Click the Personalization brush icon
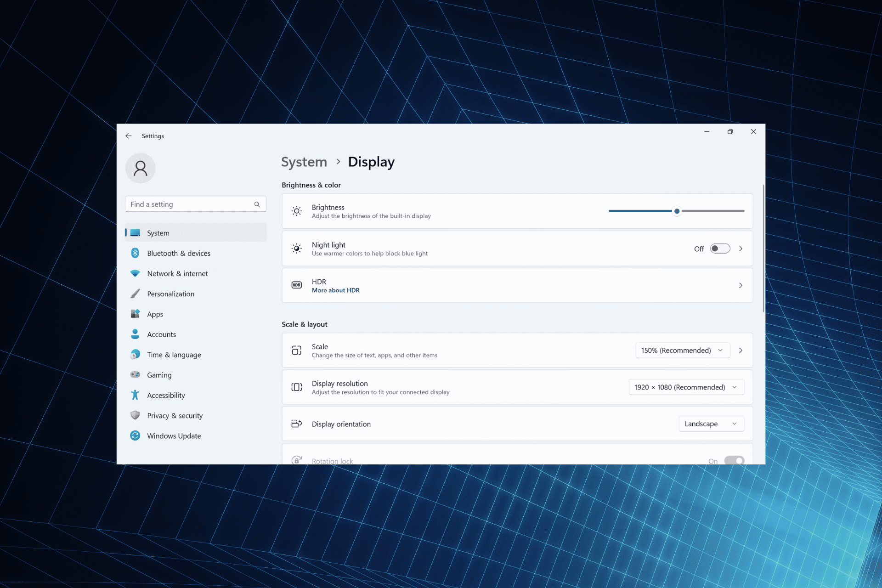882x588 pixels. (135, 294)
